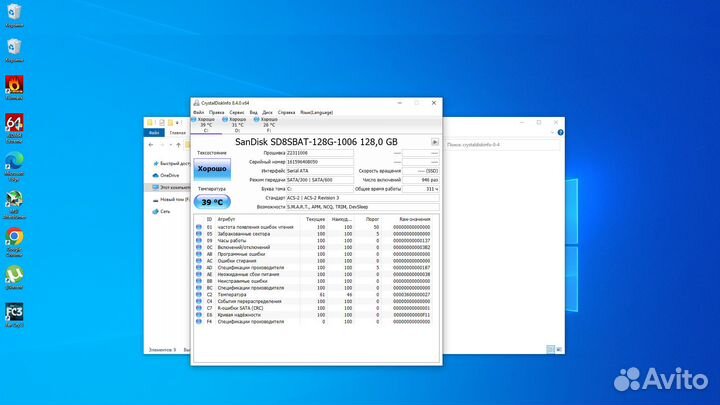This screenshot has height=405, width=720.
Task: Click the Порог column header
Action: [x=372, y=219]
